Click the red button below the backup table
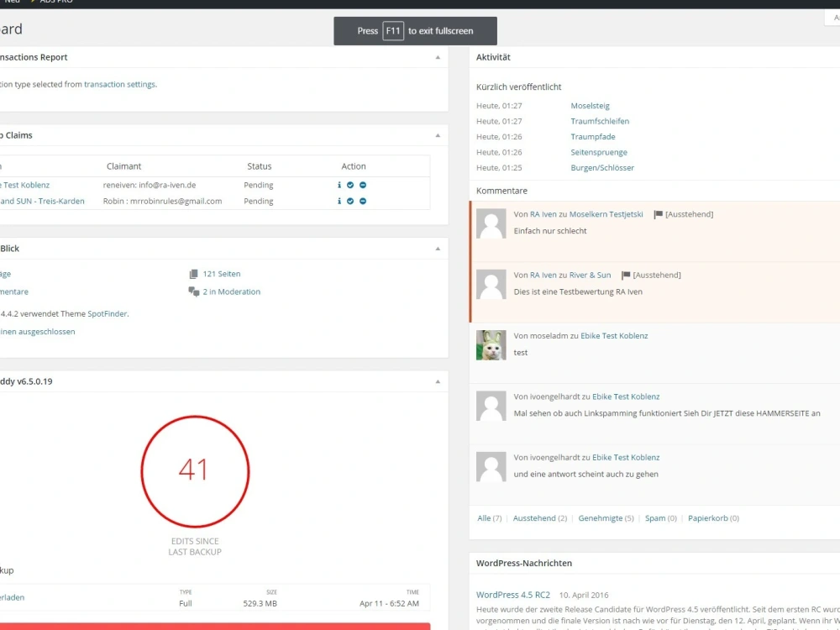840x630 pixels. pos(215,627)
